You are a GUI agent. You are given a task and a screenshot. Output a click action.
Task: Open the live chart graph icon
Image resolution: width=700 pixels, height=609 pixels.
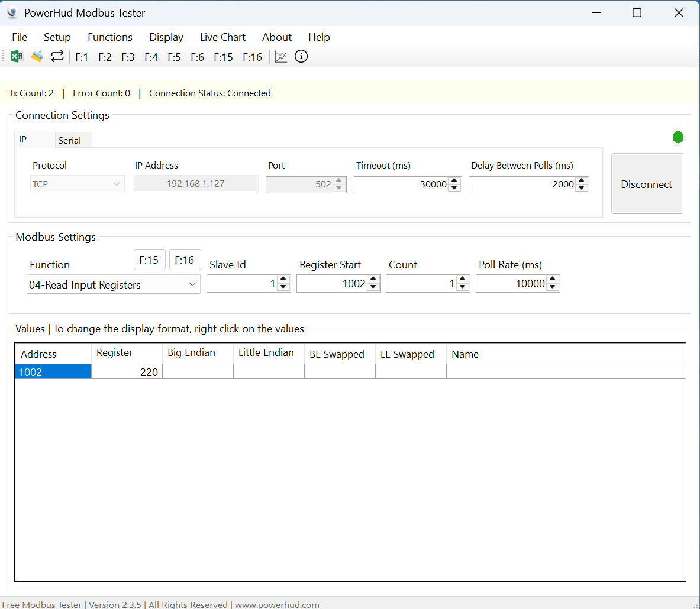point(281,57)
